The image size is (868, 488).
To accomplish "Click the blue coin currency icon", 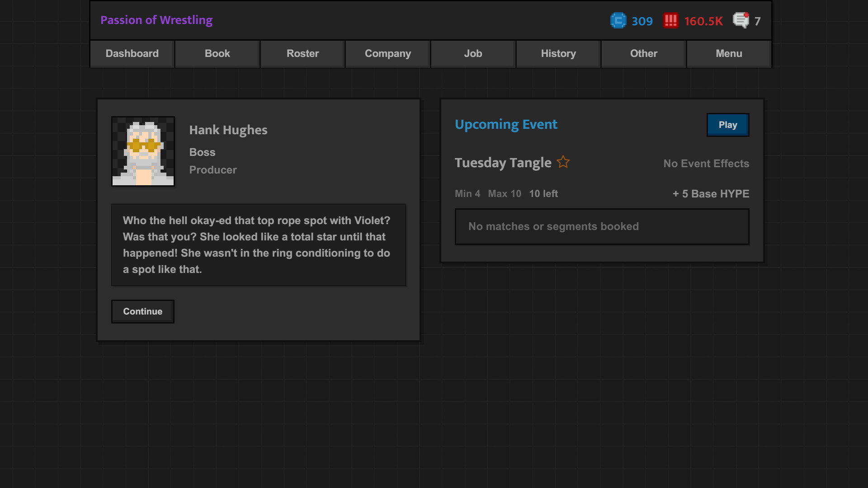I will tap(618, 20).
